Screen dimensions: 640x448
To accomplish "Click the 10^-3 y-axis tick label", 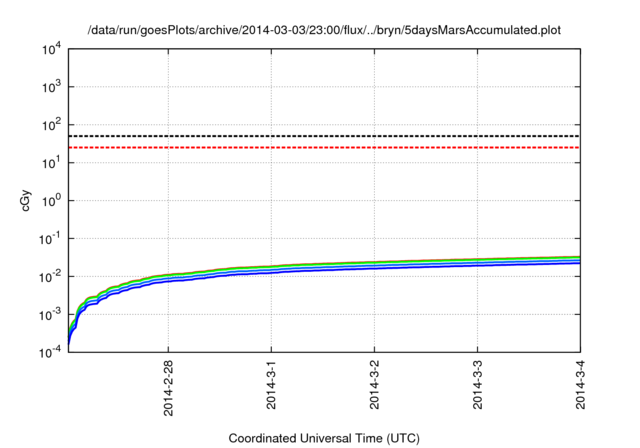I will pyautogui.click(x=50, y=314).
